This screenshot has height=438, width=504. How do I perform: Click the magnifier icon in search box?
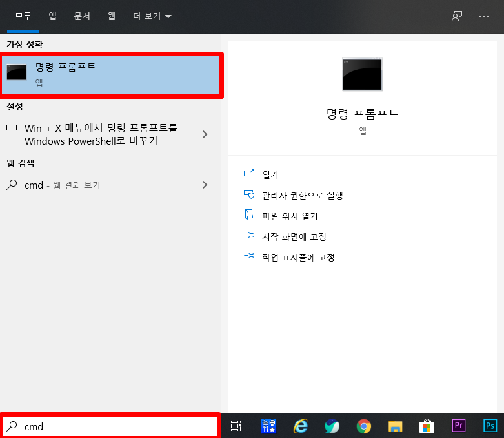point(12,426)
